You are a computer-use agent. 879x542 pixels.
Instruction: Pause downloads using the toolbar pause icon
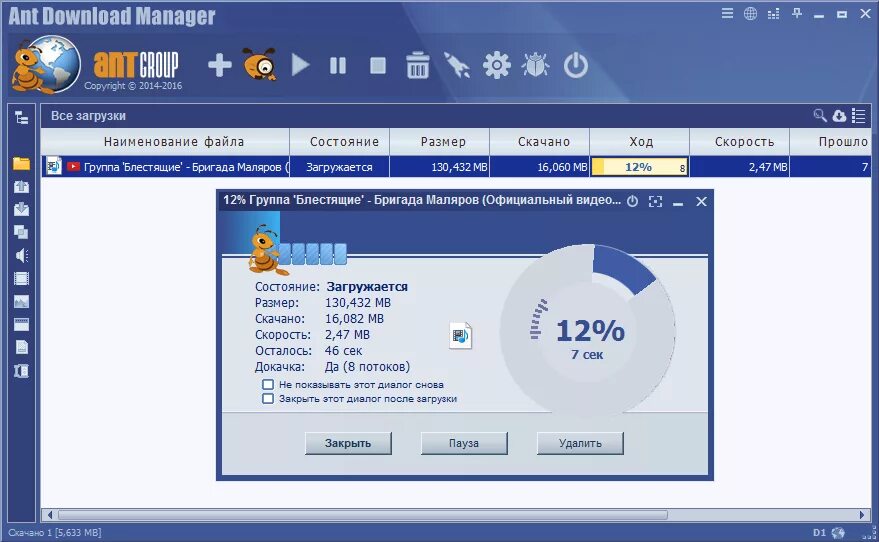pyautogui.click(x=338, y=66)
